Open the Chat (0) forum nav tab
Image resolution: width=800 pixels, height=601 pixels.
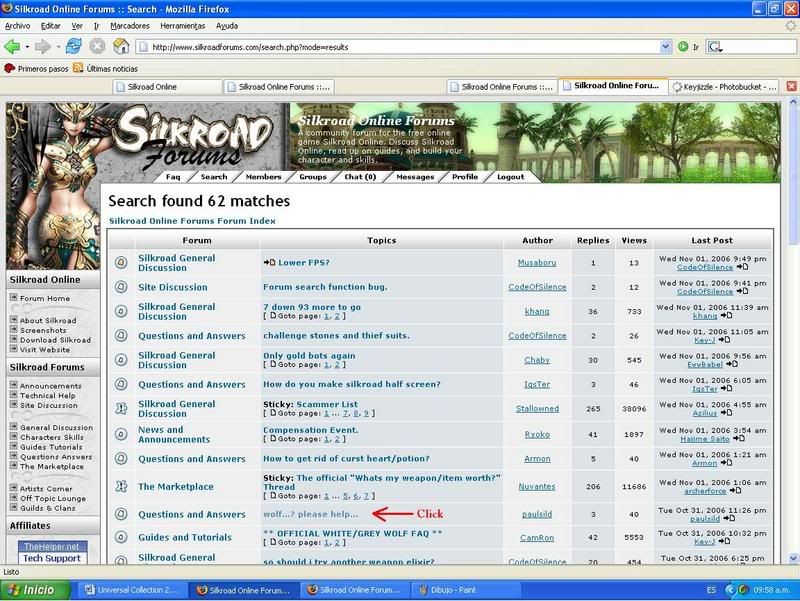coord(360,177)
